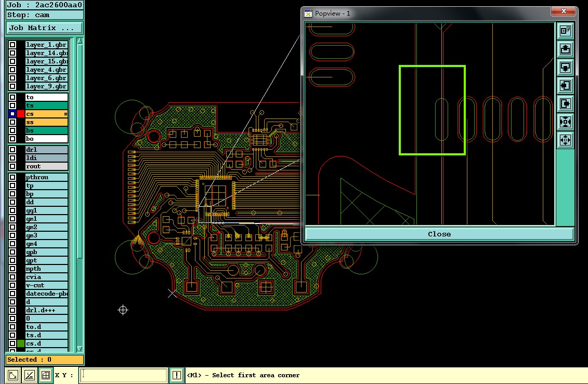The width and height of the screenshot is (588, 384).
Task: Select the 'to' layer row
Action: [x=46, y=97]
